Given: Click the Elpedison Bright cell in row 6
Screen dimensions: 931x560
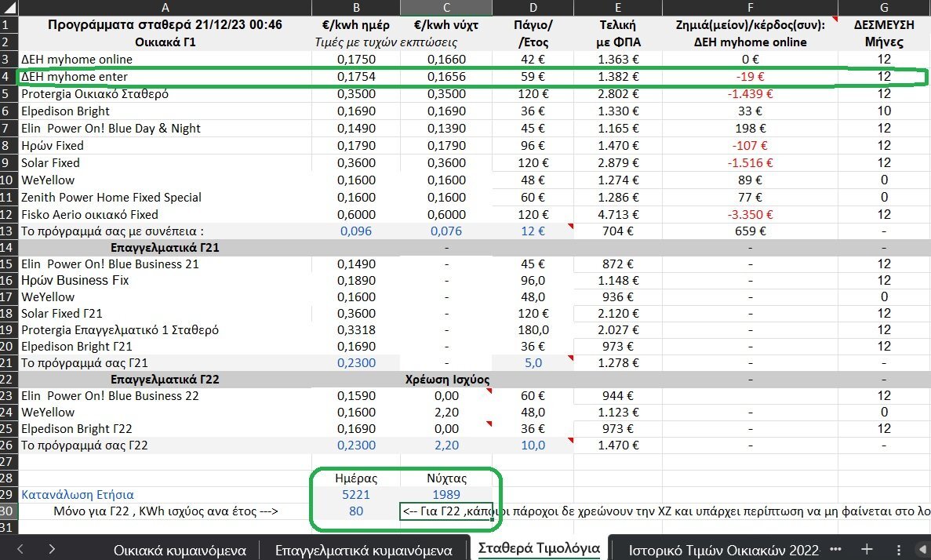Looking at the screenshot, I should pos(165,111).
